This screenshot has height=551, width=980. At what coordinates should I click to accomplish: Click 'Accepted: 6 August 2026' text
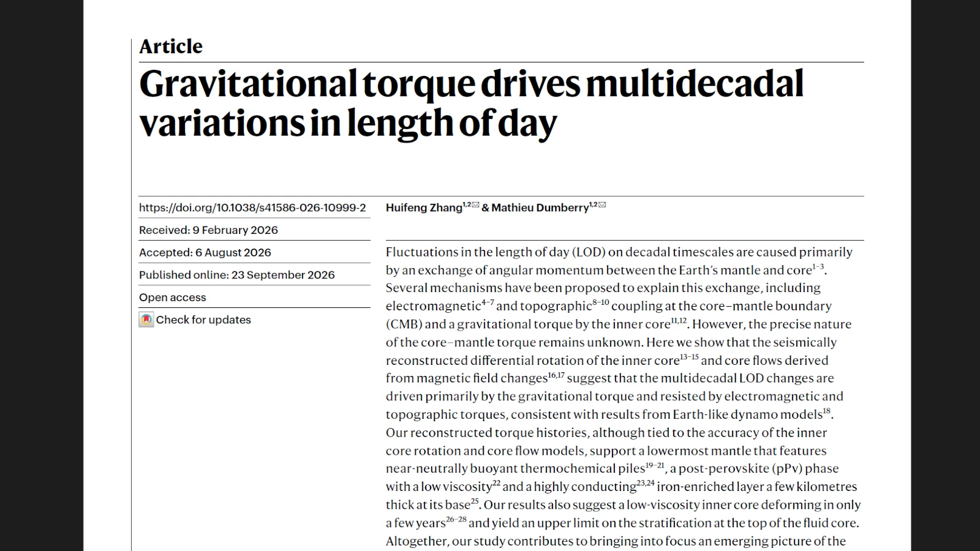[205, 253]
